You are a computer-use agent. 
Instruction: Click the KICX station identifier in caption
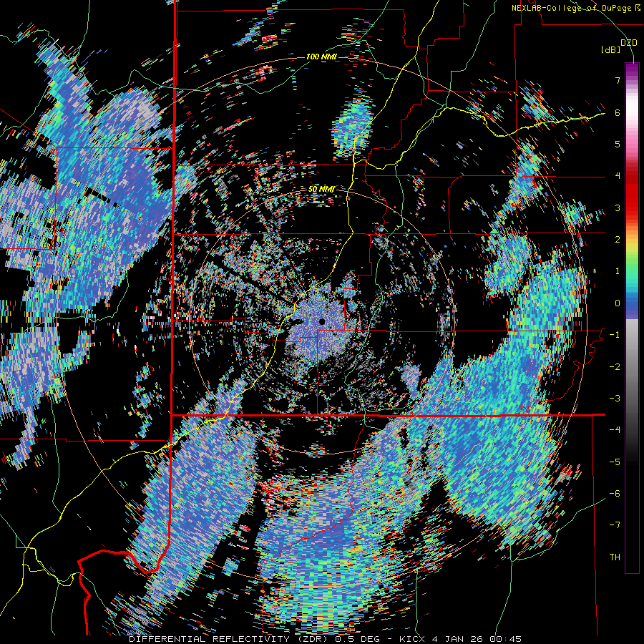(413, 639)
